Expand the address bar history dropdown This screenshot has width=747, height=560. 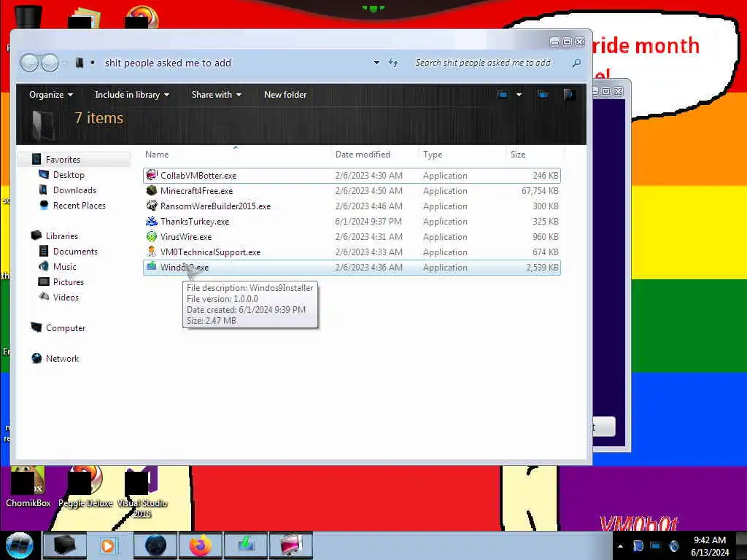coord(376,63)
